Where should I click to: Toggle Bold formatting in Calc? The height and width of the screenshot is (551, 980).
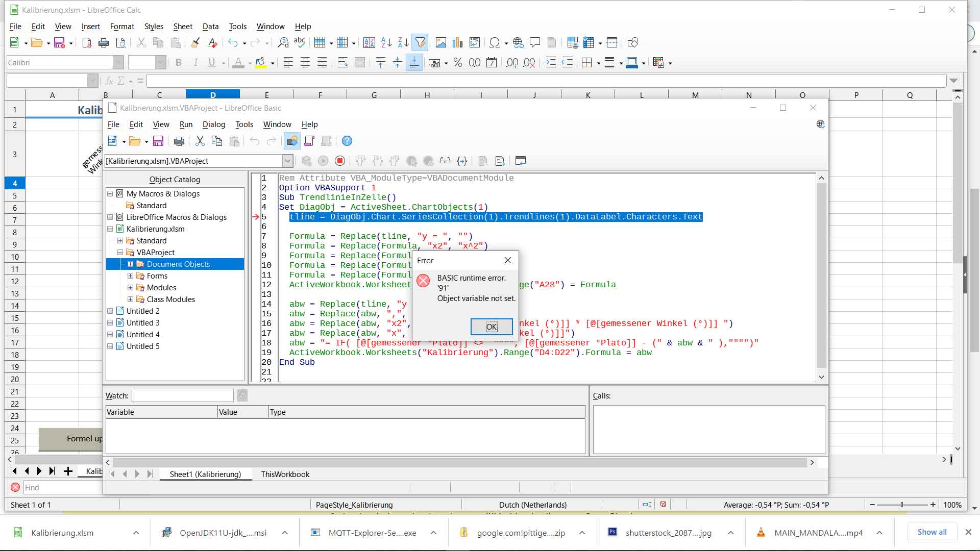pos(178,63)
